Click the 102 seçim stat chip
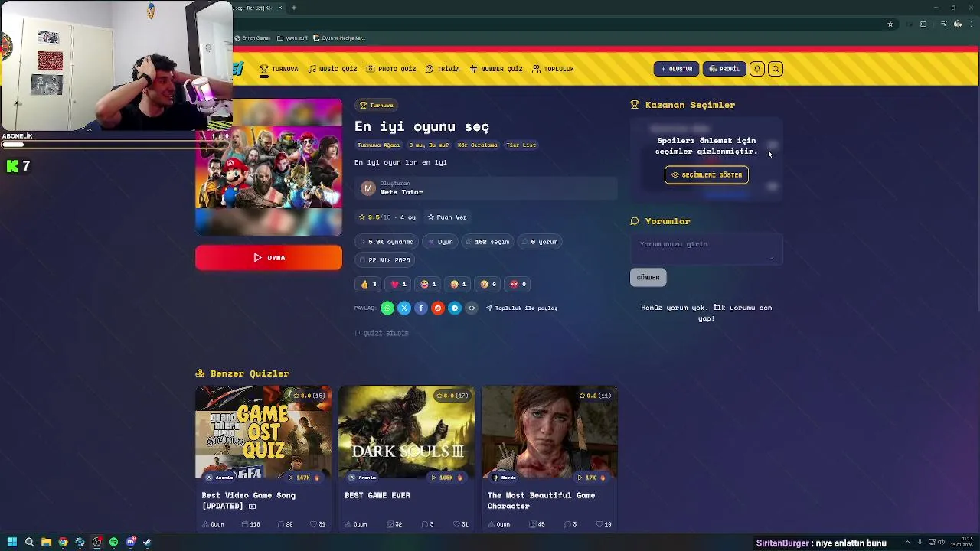This screenshot has height=551, width=980. (x=487, y=242)
